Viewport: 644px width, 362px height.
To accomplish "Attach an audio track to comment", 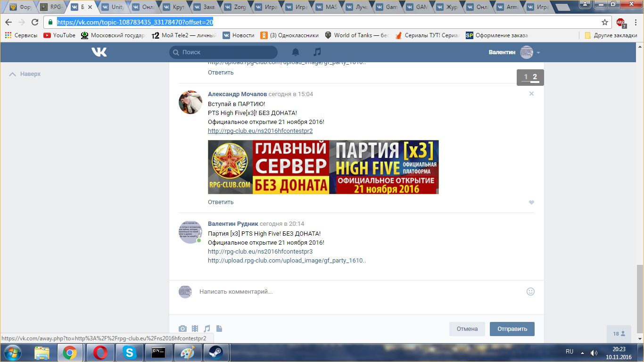I will (207, 329).
